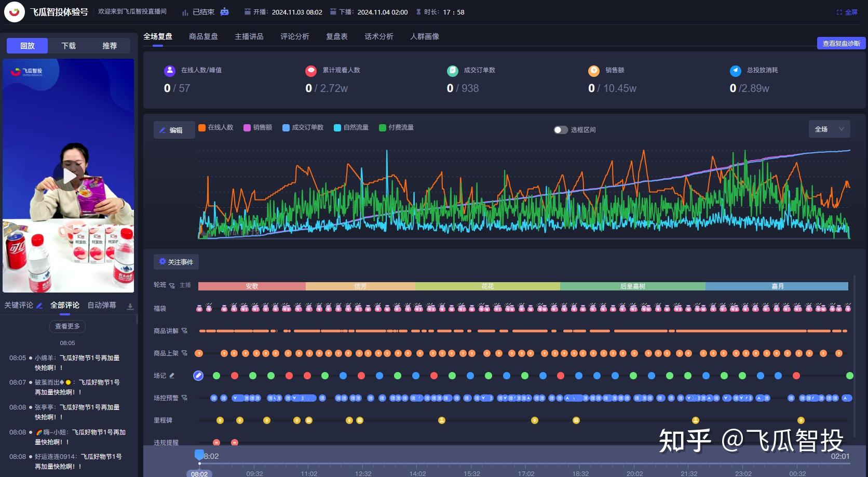The image size is (868, 477).
Task: Open the 评论分析 tab
Action: 295,36
